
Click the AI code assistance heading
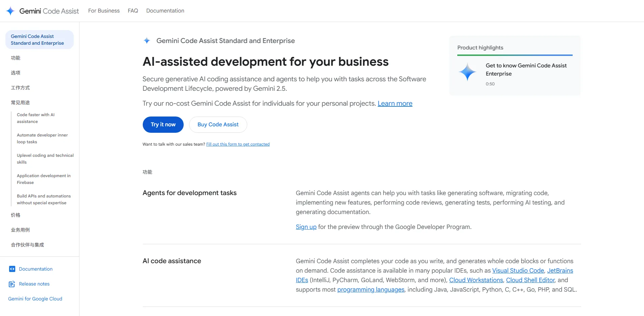[172, 261]
